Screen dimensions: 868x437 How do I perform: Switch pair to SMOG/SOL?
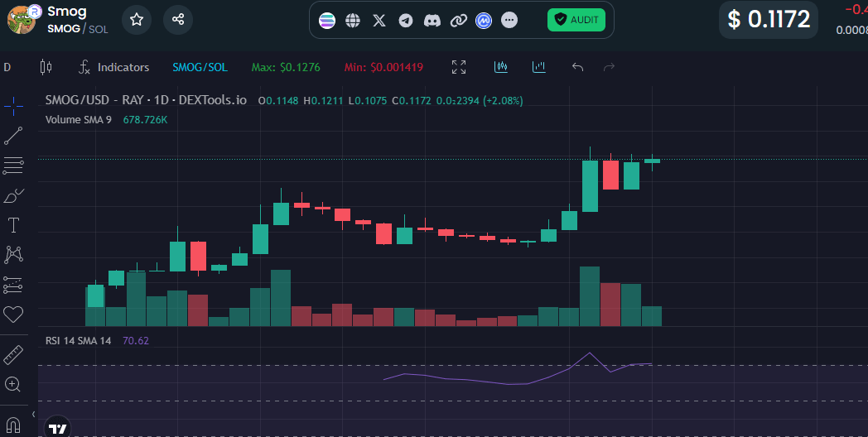pos(200,68)
